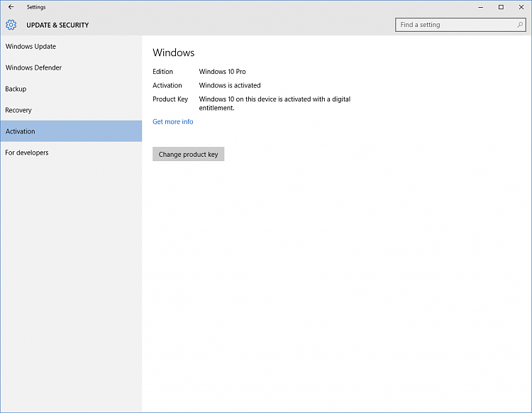Click the magnifier icon in the search box
The width and height of the screenshot is (532, 413).
(520, 25)
